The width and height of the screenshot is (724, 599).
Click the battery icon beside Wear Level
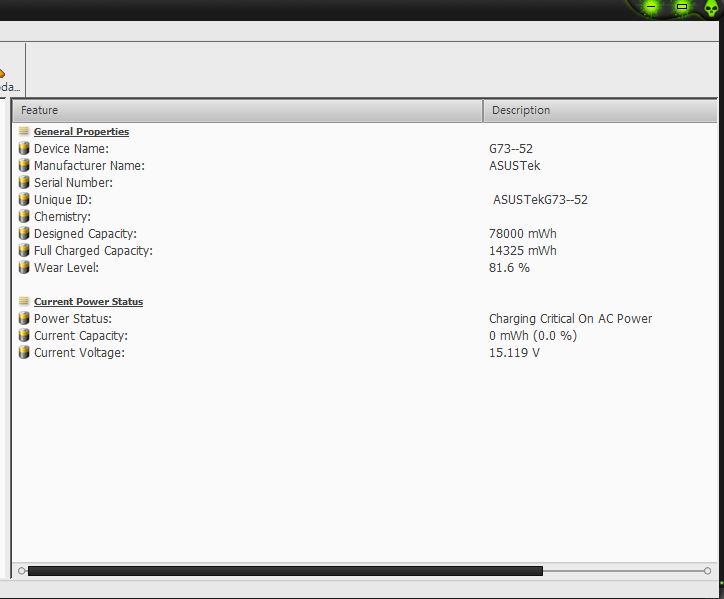tap(24, 267)
